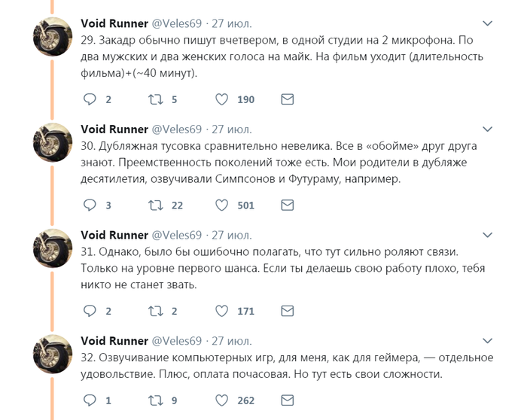Open the 27 июл. timestamp of tweet 31
Image resolution: width=527 pixels, height=420 pixels.
click(x=232, y=235)
